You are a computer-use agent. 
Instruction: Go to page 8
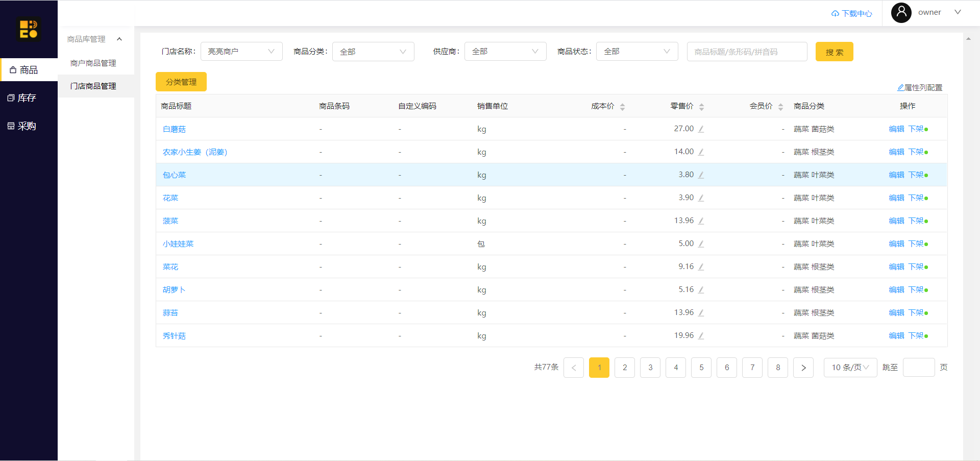tap(778, 368)
